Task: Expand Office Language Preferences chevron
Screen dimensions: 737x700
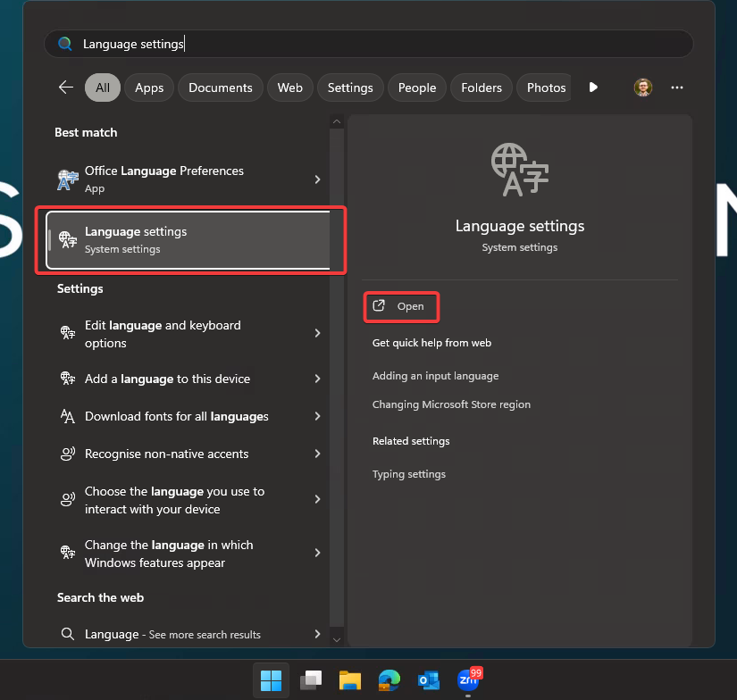Action: tap(317, 179)
